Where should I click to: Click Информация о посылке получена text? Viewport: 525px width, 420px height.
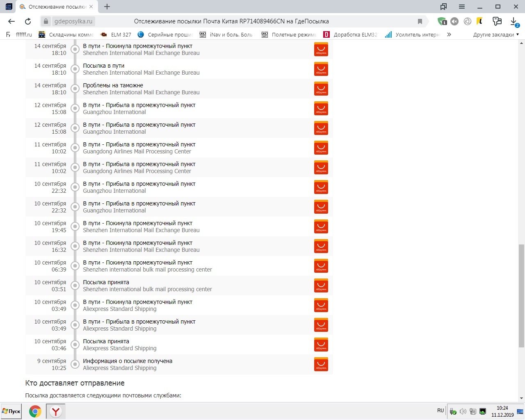click(128, 361)
